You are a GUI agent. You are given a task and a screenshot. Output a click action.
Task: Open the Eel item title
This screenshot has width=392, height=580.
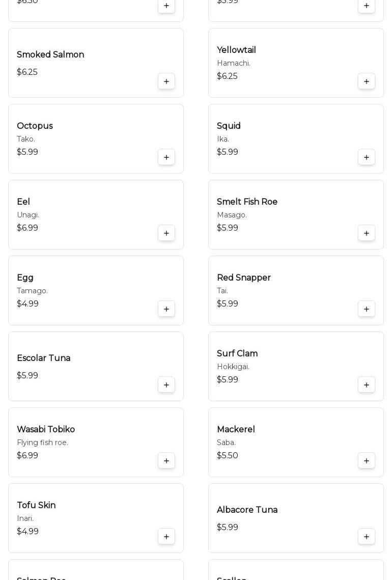pos(23,202)
